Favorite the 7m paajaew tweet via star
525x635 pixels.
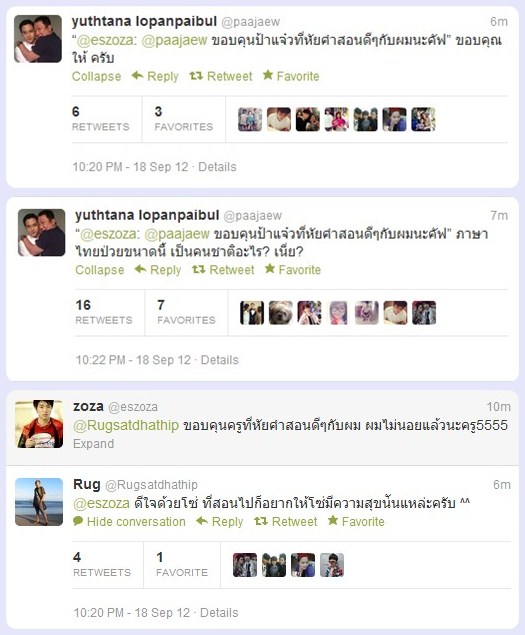pos(270,268)
